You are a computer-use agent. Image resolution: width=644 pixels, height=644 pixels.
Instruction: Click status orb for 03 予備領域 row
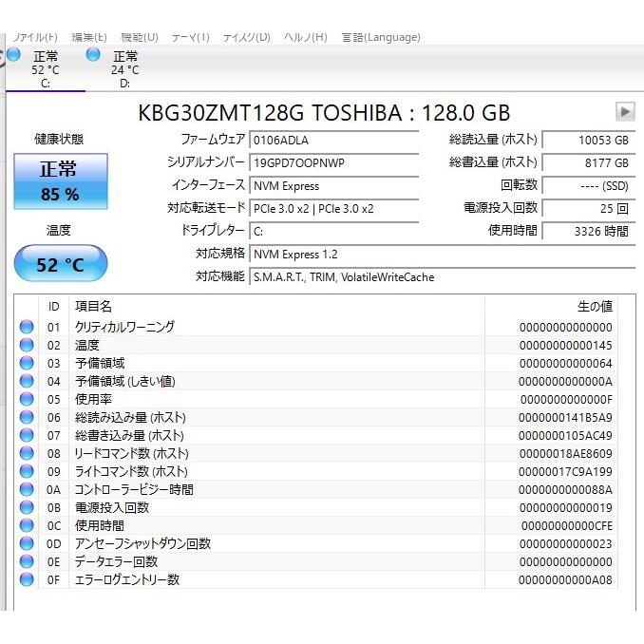tap(27, 363)
